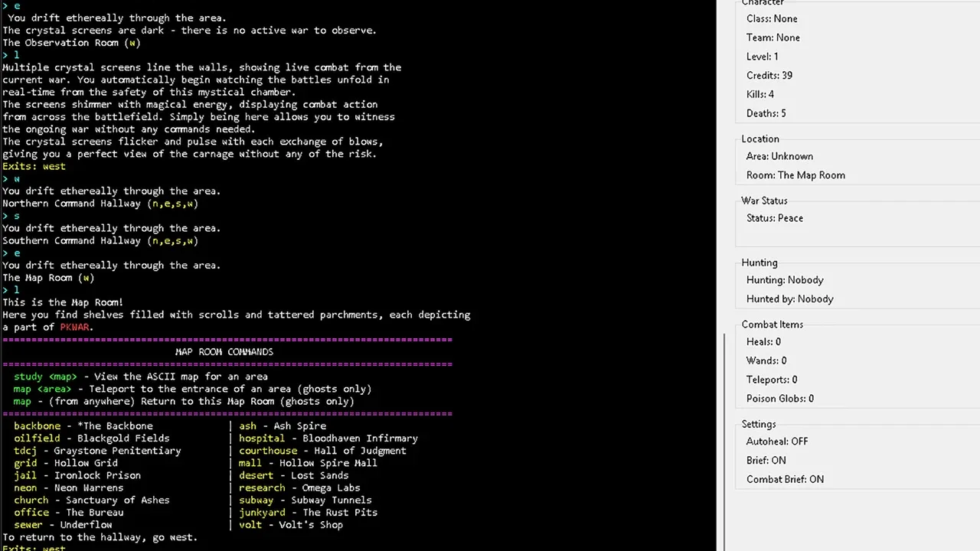980x551 pixels.
Task: Click the 'Area: Unknown' entry
Action: (x=779, y=156)
